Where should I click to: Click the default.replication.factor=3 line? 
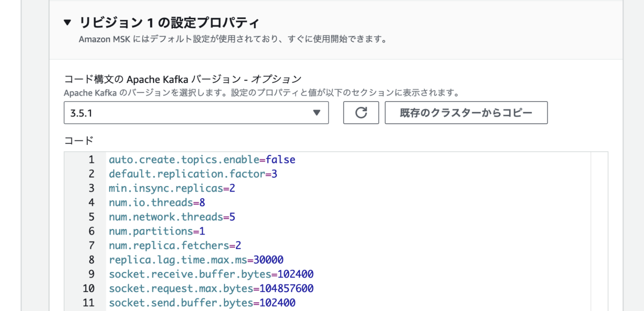click(x=193, y=174)
